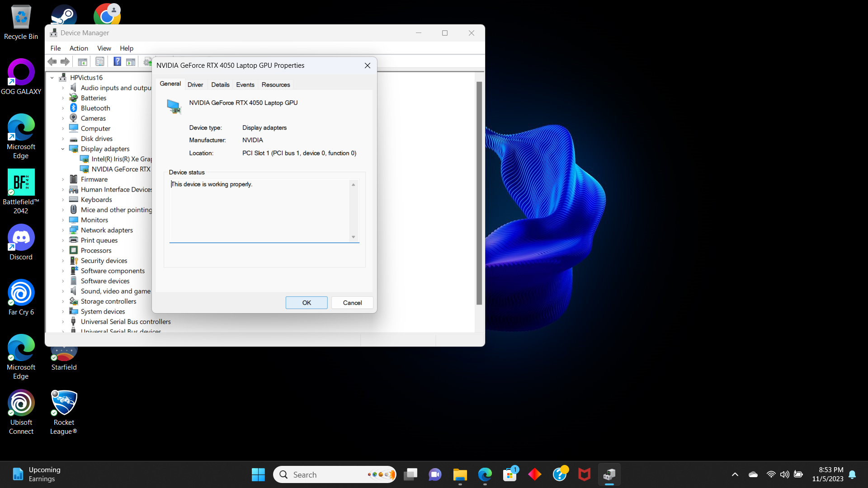
Task: Launch Discord from taskbar icon
Action: click(21, 241)
